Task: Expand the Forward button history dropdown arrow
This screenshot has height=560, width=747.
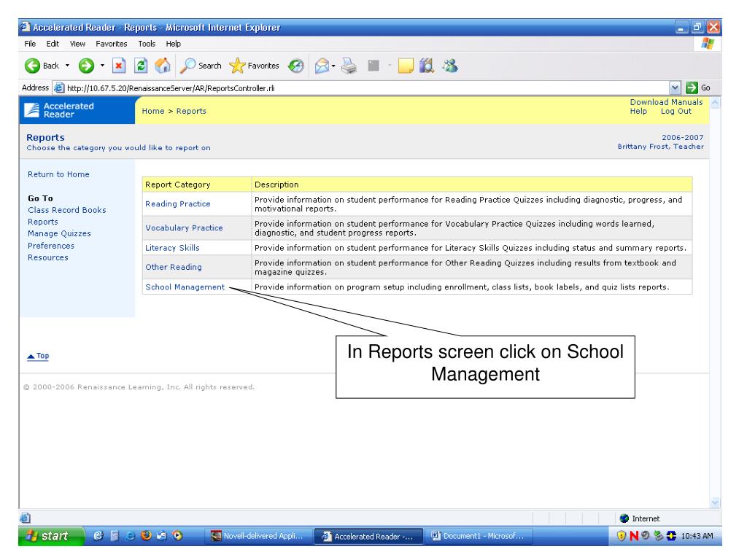Action: [102, 66]
